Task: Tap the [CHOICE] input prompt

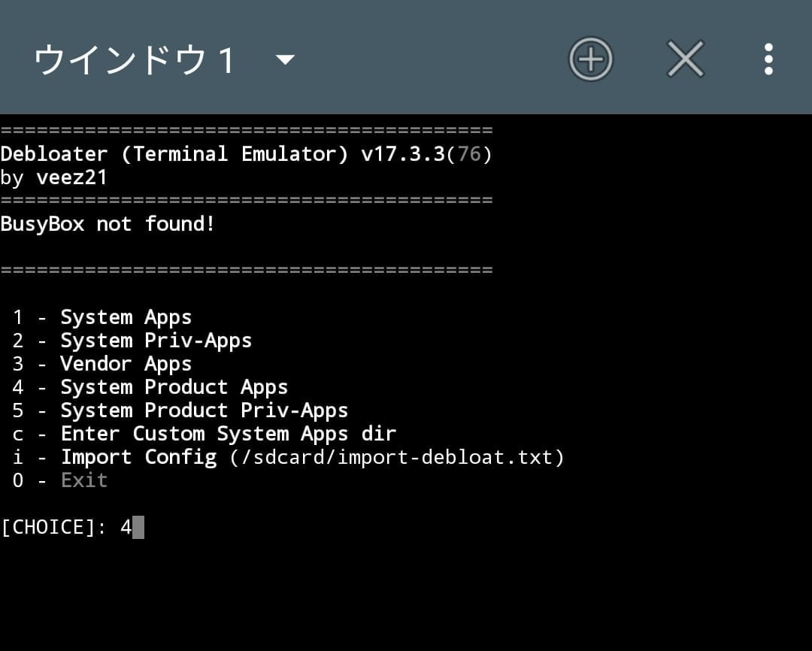Action: click(54, 527)
